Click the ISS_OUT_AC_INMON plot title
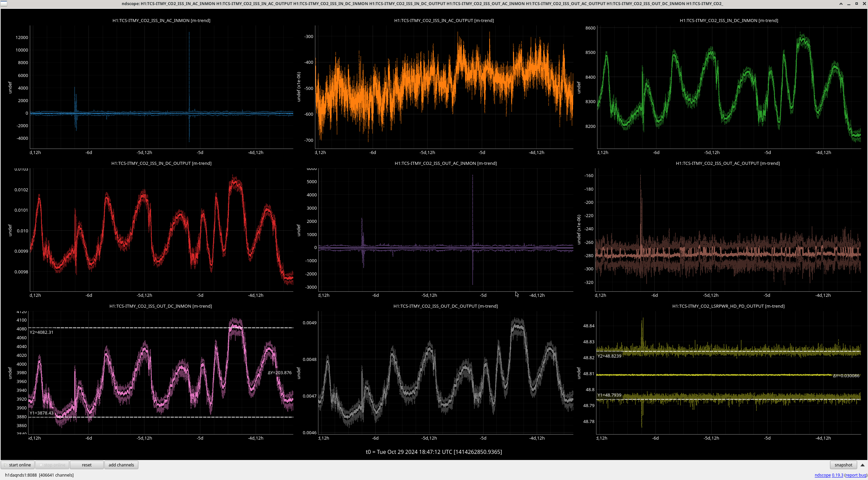Viewport: 868px width, 480px height. point(446,163)
